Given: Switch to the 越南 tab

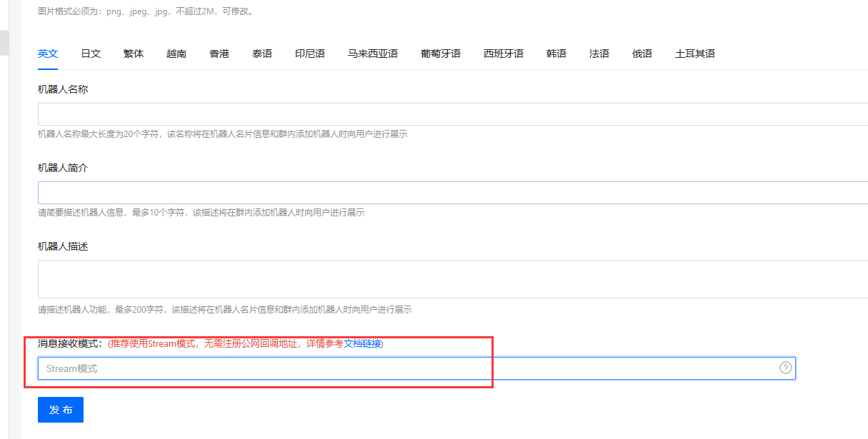Looking at the screenshot, I should click(176, 54).
